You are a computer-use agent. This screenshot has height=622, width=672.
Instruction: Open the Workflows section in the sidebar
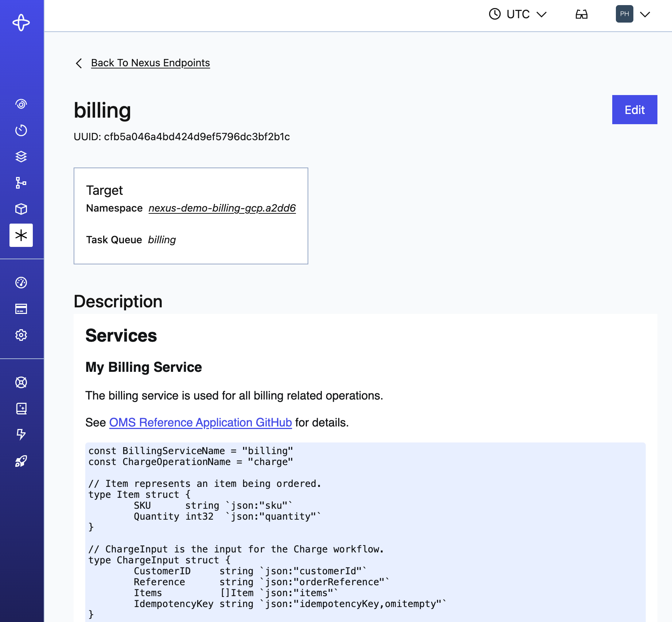[21, 104]
